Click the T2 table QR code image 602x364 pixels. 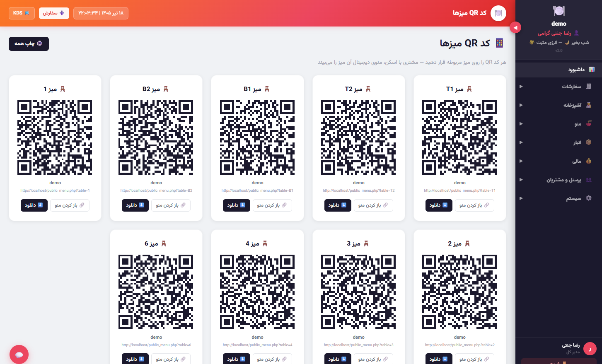coord(358,137)
